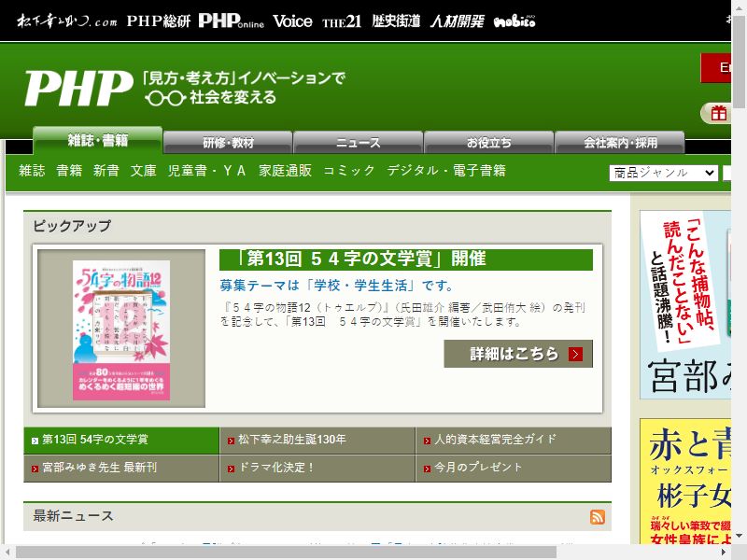
Task: Open the 会社案内・採用 tab
Action: [620, 143]
